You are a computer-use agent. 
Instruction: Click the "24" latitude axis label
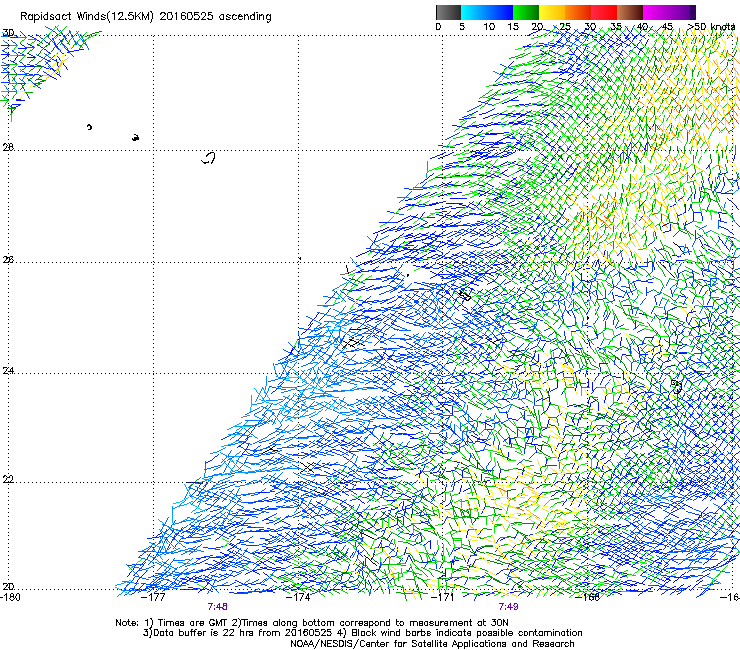(x=8, y=371)
